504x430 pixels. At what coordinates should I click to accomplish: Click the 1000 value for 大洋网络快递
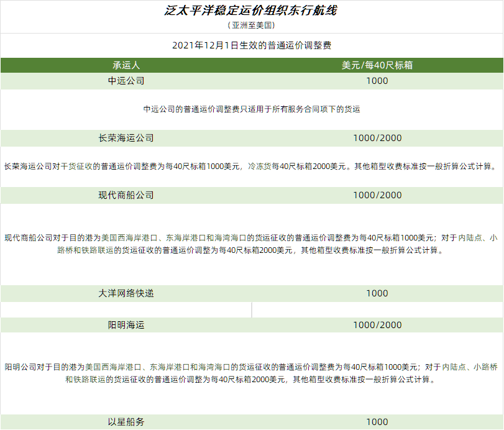377,293
